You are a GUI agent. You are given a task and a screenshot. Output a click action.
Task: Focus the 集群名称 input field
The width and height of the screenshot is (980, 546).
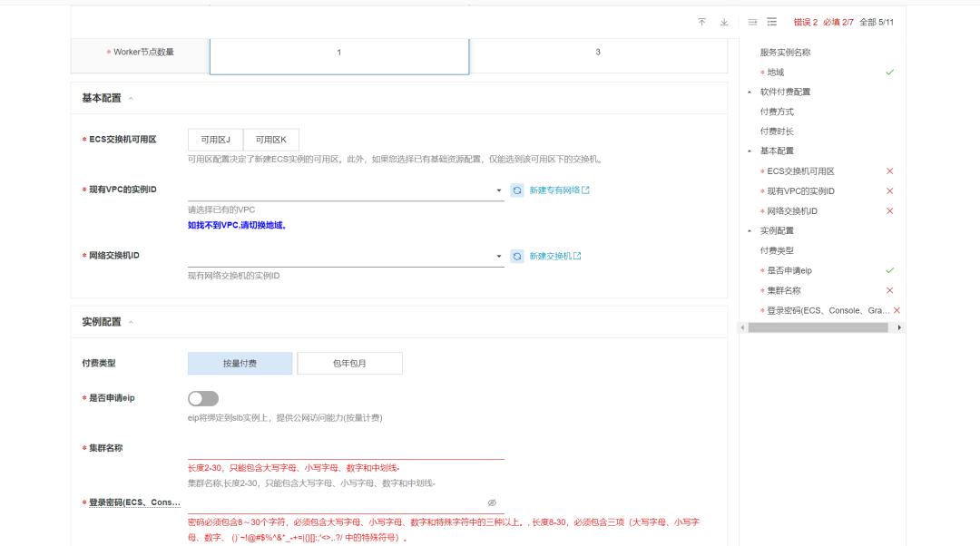point(346,449)
